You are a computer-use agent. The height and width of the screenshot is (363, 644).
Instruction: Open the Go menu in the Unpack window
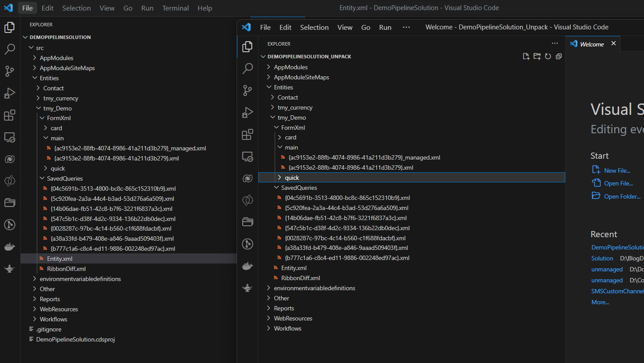click(365, 27)
